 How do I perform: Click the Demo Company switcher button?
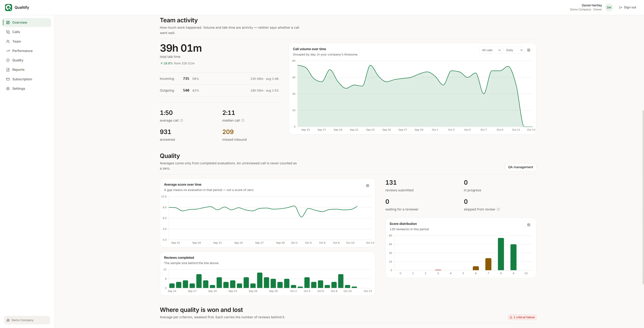click(27, 320)
